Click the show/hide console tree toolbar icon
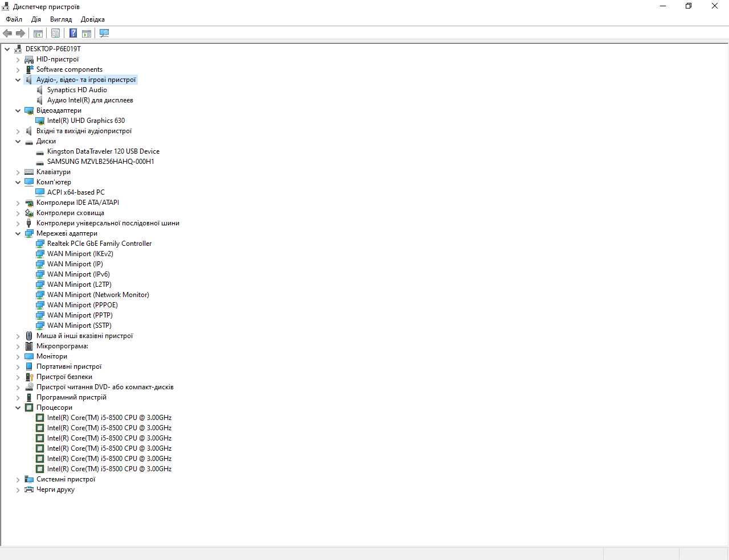This screenshot has width=729, height=560. (38, 33)
